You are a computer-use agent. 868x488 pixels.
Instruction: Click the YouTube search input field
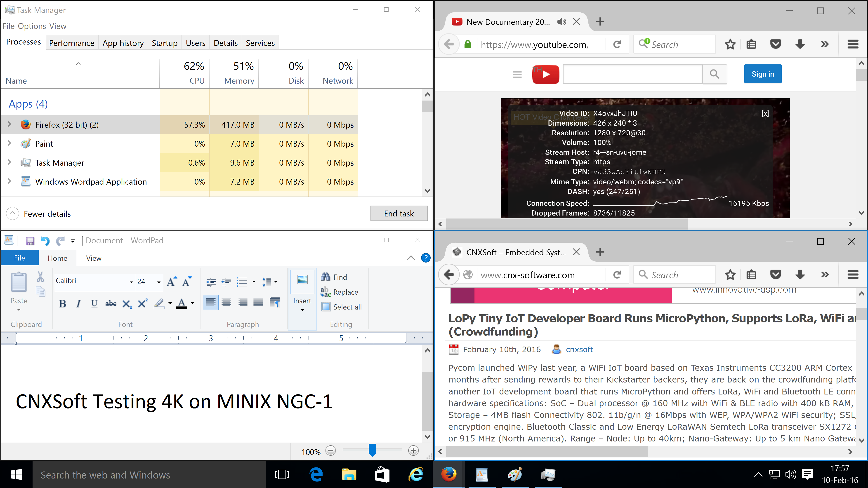(633, 74)
